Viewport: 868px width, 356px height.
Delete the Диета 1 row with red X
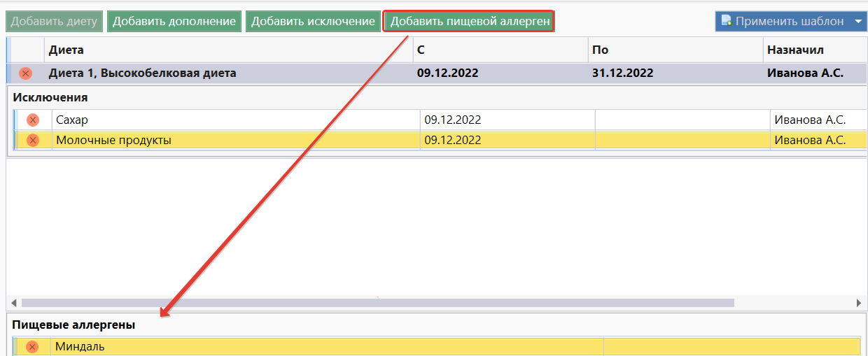click(x=26, y=73)
